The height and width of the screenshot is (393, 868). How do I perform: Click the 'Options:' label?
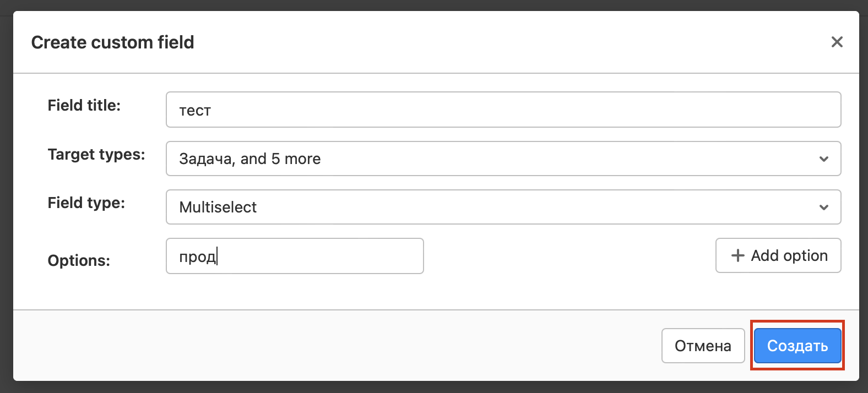(x=79, y=260)
